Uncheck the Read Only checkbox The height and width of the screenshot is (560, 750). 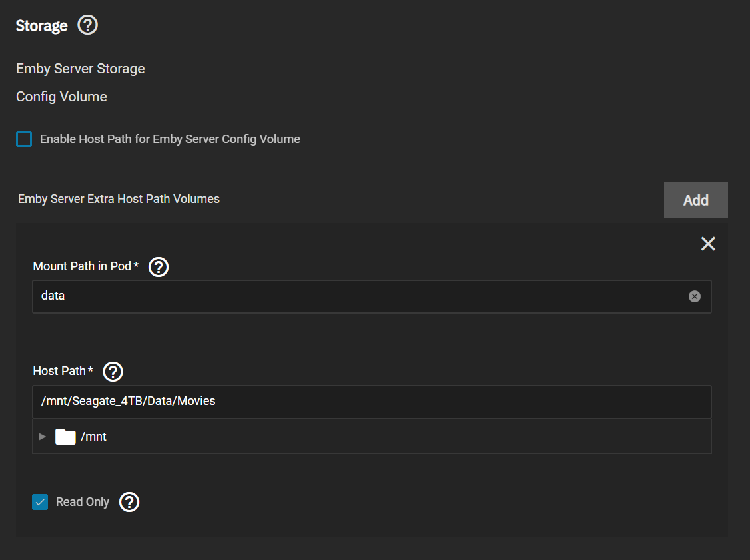pos(40,502)
